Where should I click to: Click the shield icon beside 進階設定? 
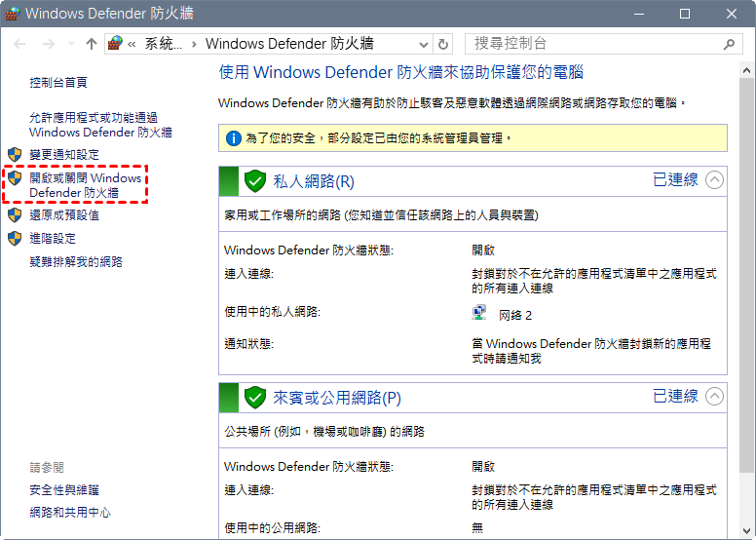15,239
